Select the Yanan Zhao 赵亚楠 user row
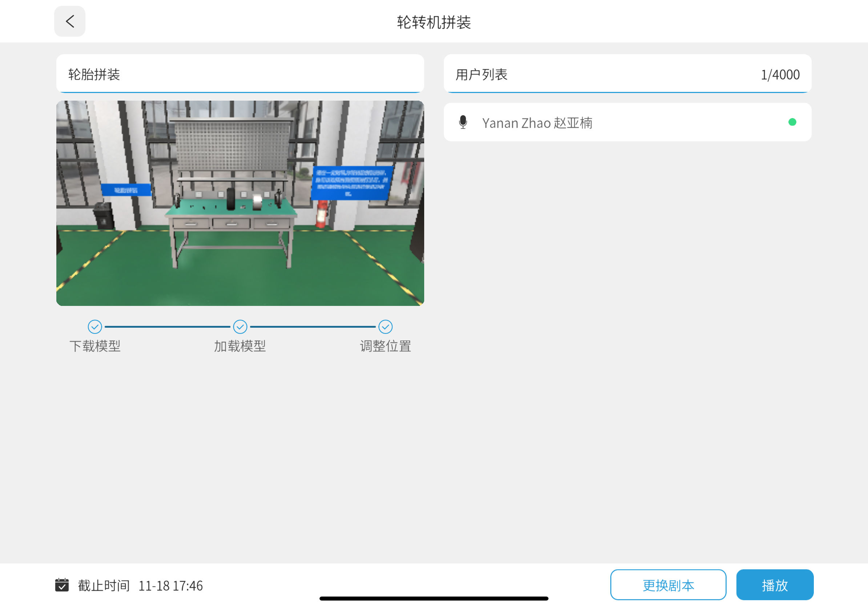The width and height of the screenshot is (868, 606). tap(628, 122)
